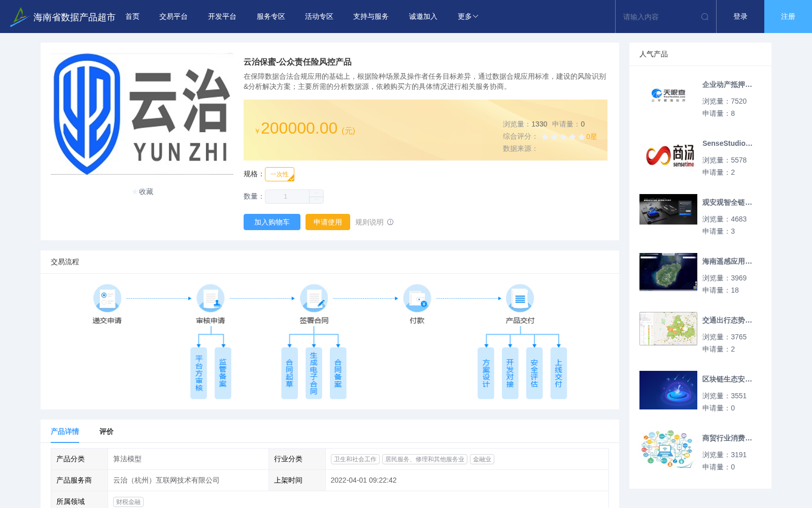
Task: Click the 安全评估 sub-step box
Action: coord(534,373)
